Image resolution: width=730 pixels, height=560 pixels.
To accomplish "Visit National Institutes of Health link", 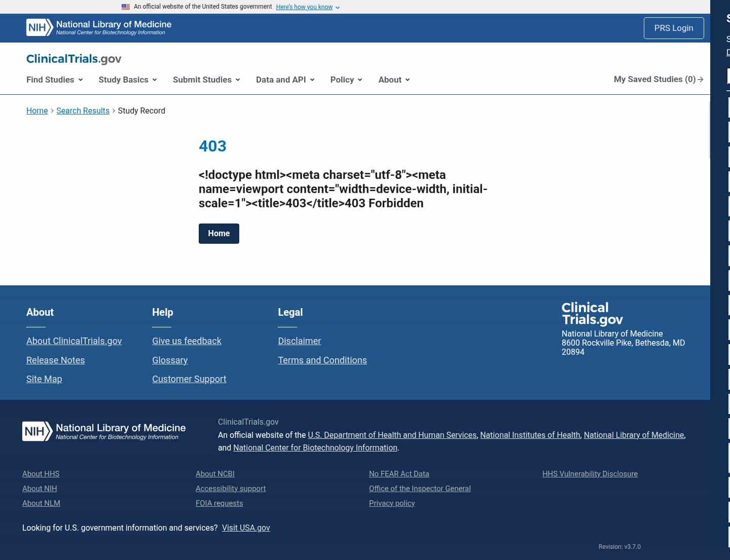I will pos(530,435).
